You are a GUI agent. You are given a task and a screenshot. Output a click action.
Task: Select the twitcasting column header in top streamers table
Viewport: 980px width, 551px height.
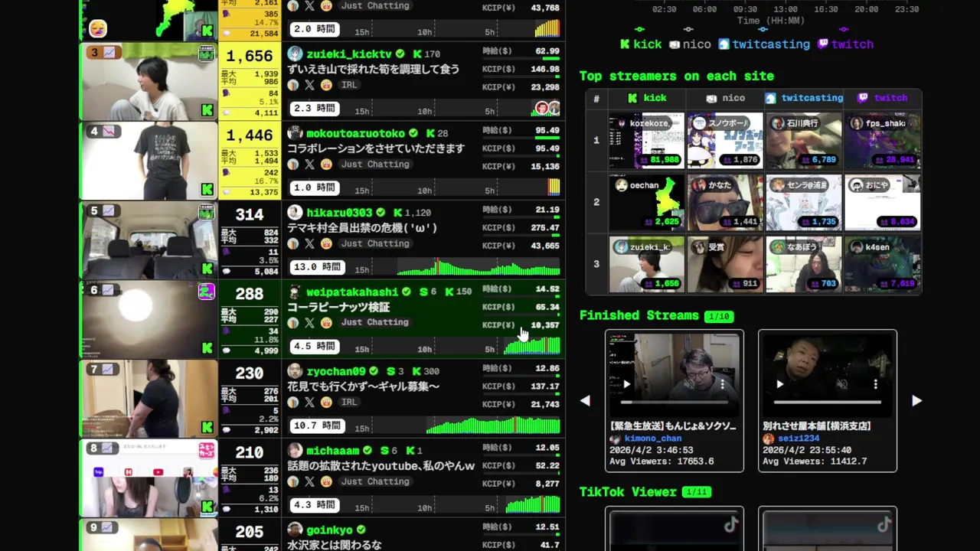[x=804, y=98]
